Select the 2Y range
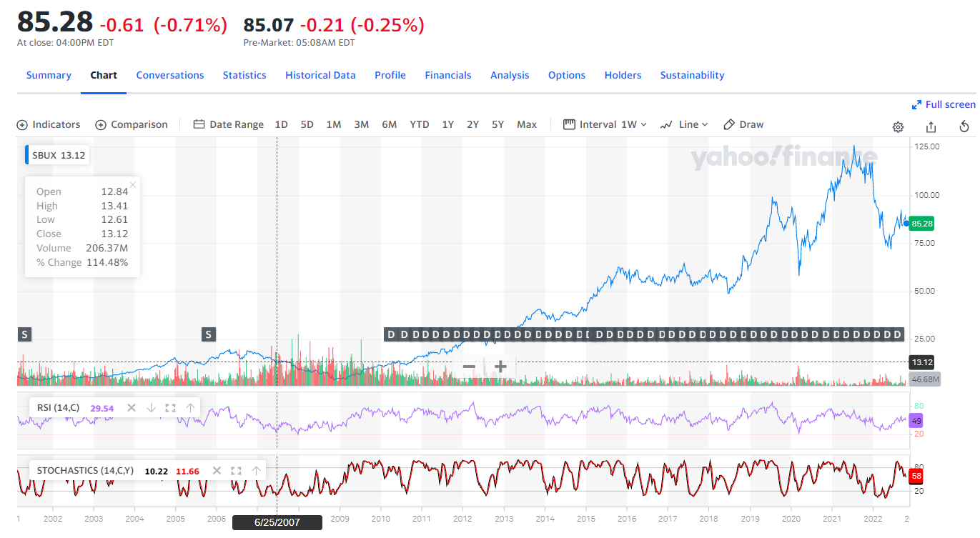Viewport: 980px width, 538px height. (x=472, y=124)
